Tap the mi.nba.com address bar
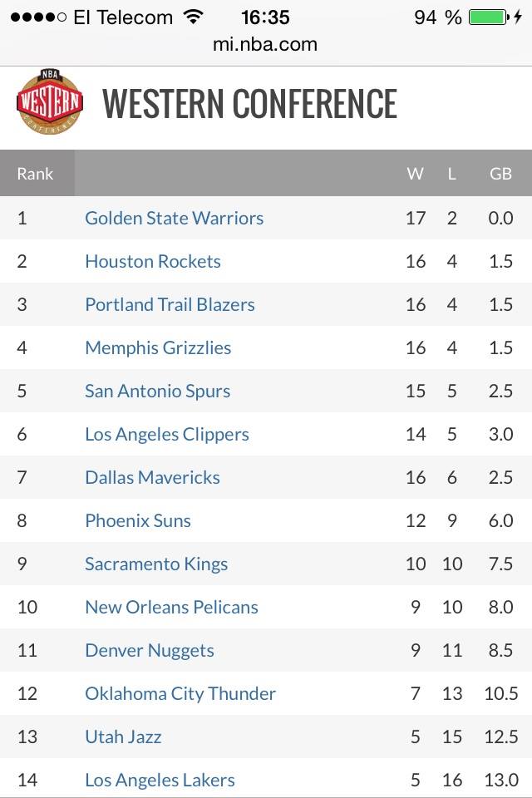Screen dimensions: 532x798 point(265,45)
